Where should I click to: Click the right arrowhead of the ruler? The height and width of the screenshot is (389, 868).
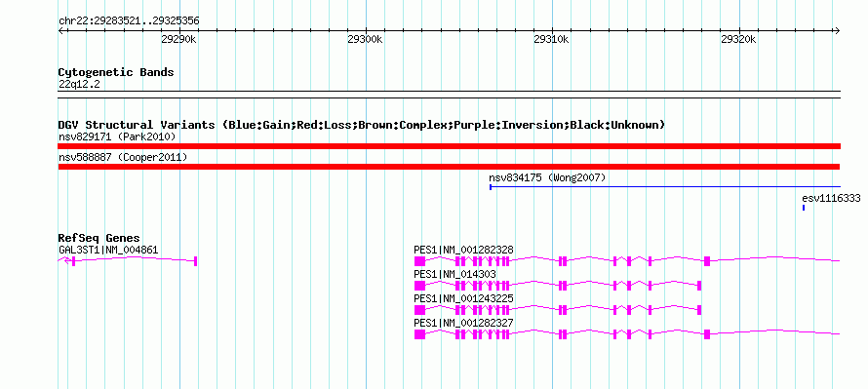tap(837, 30)
